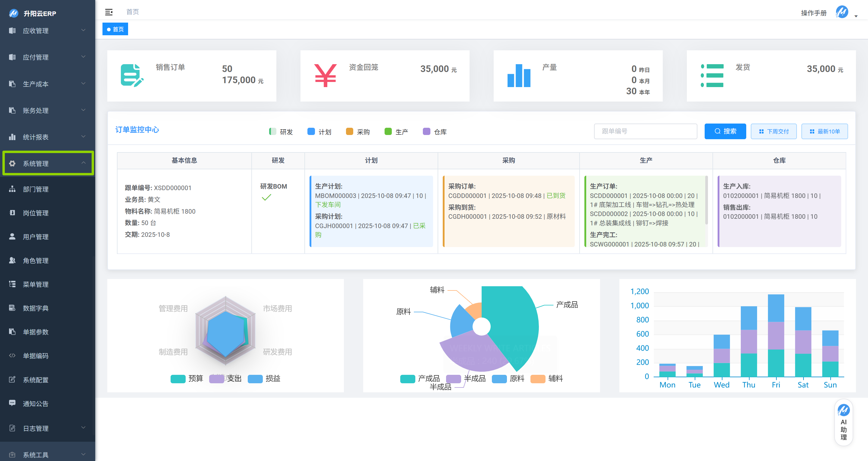868x461 pixels.
Task: Toggle the 产成品 legend in pie chart
Action: [407, 378]
